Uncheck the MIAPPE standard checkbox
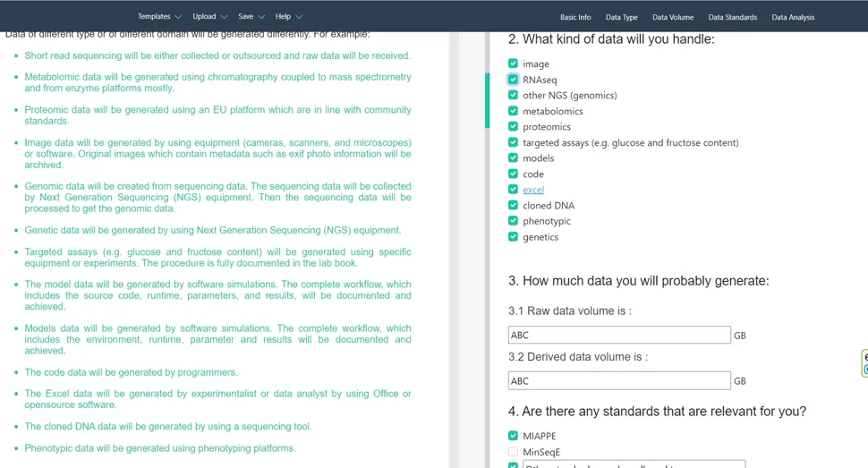 [513, 436]
